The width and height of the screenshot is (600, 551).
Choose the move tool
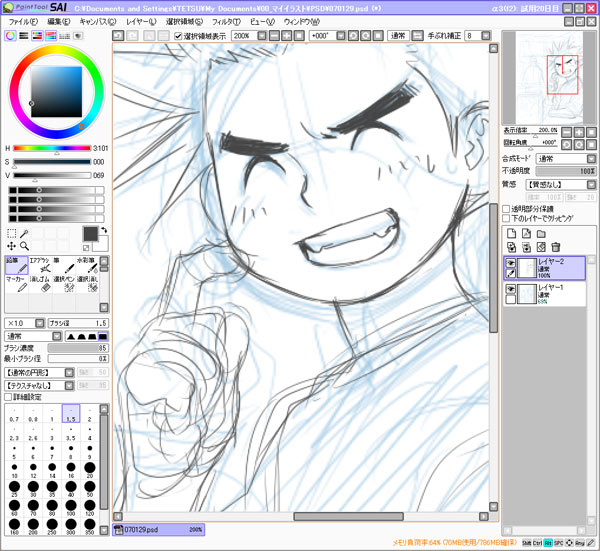point(11,246)
